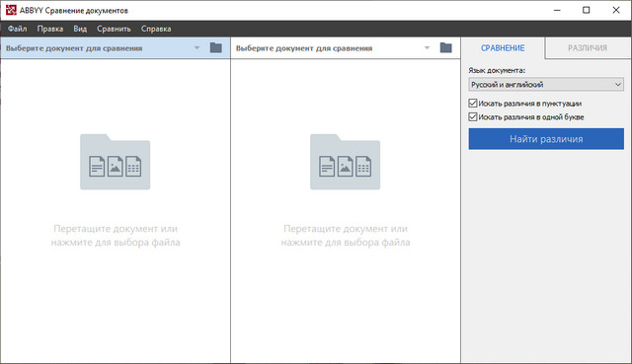Click left pane 'Перетащите документ' hint text

click(x=116, y=236)
